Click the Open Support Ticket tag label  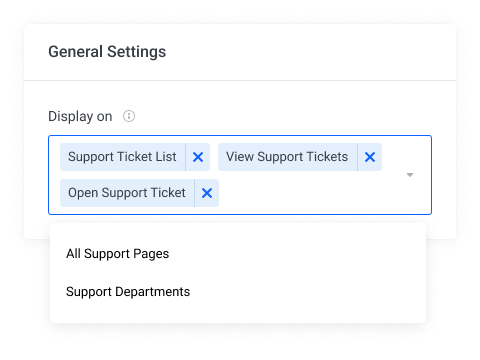[x=127, y=193]
